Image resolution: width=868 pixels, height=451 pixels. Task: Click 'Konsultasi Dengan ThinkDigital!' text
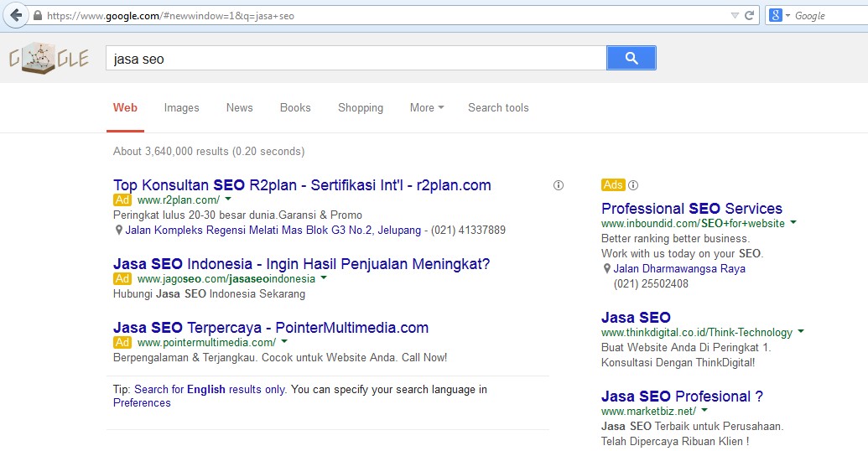point(678,363)
